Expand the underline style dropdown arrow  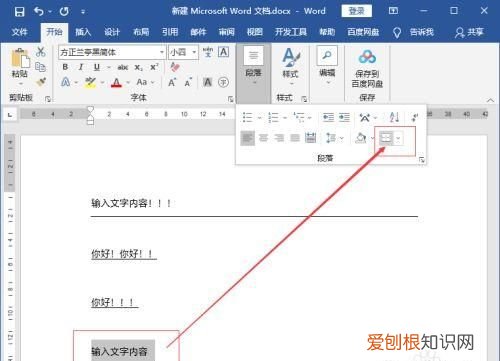click(x=108, y=68)
